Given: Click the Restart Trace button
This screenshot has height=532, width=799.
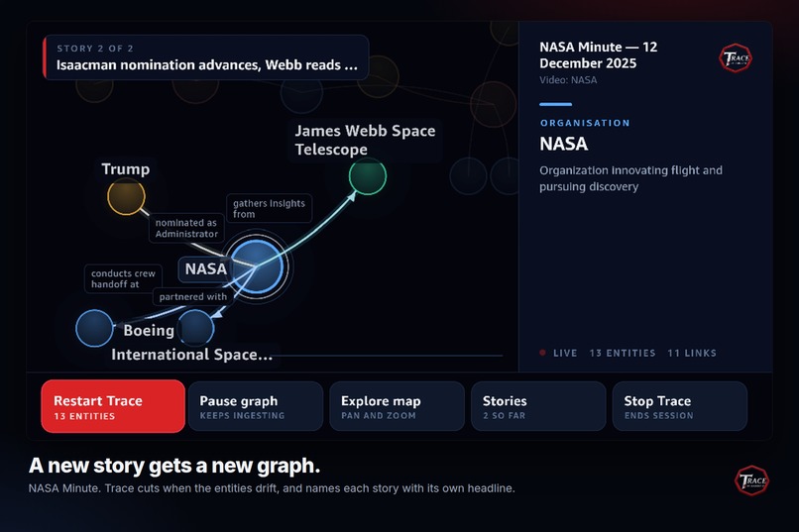Looking at the screenshot, I should tap(113, 406).
